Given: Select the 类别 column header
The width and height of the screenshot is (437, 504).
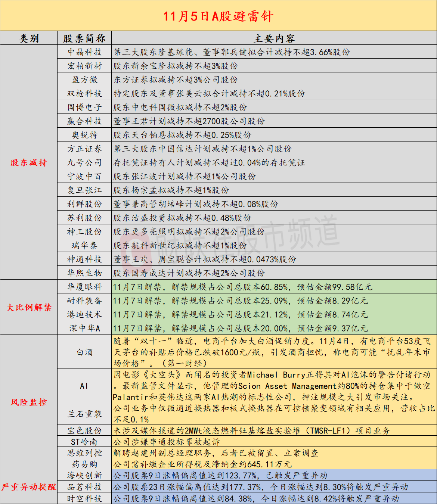Looking at the screenshot, I should point(29,38).
